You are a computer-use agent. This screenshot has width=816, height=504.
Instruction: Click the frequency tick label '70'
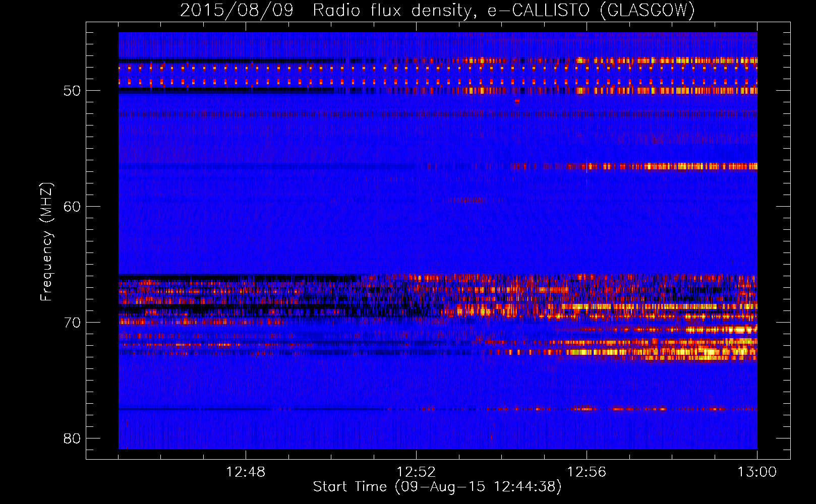point(72,323)
